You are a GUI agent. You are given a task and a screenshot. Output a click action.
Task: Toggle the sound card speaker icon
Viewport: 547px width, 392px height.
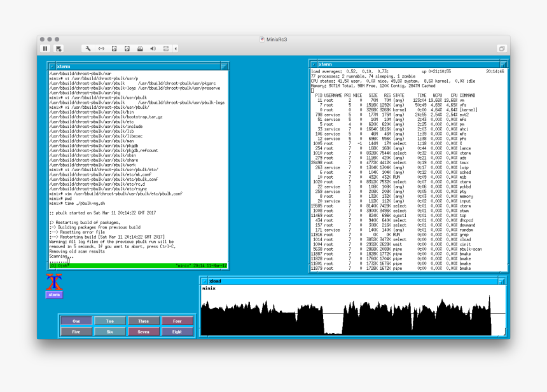click(x=153, y=48)
